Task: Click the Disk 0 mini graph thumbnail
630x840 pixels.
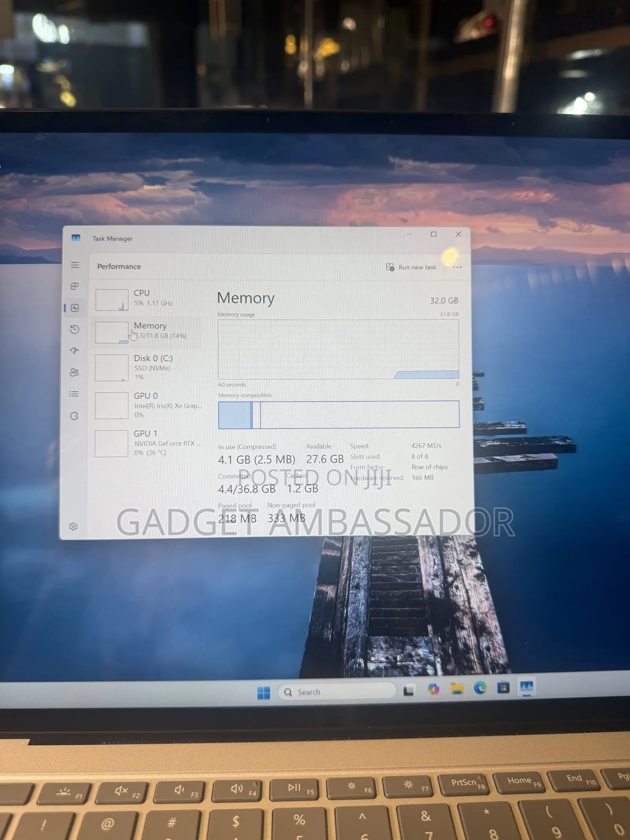Action: tap(112, 368)
